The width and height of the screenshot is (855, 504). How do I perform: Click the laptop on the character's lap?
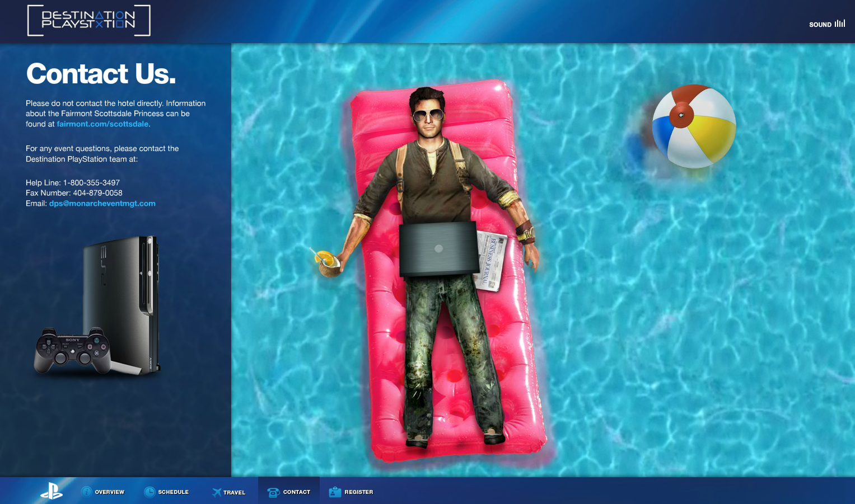(x=439, y=249)
